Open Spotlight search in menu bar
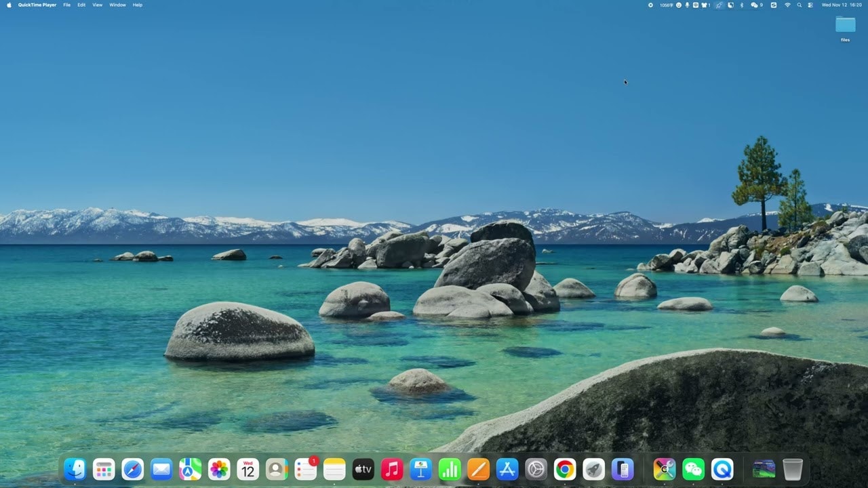Viewport: 868px width, 488px height. (799, 5)
